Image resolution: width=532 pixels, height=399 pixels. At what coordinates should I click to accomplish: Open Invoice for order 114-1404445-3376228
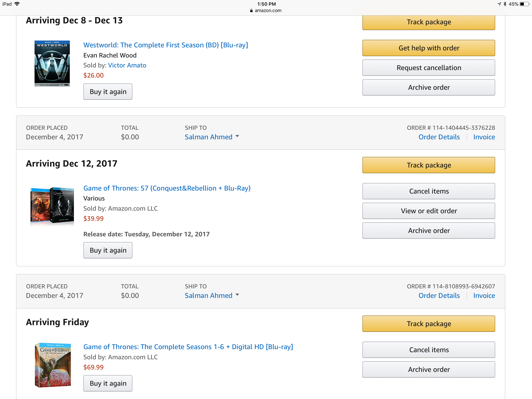pos(484,137)
